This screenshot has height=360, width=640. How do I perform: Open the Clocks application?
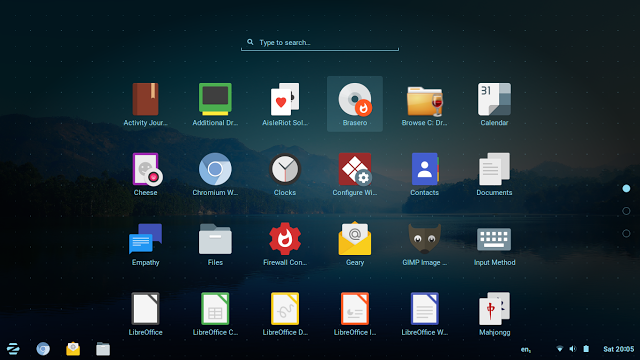285,174
